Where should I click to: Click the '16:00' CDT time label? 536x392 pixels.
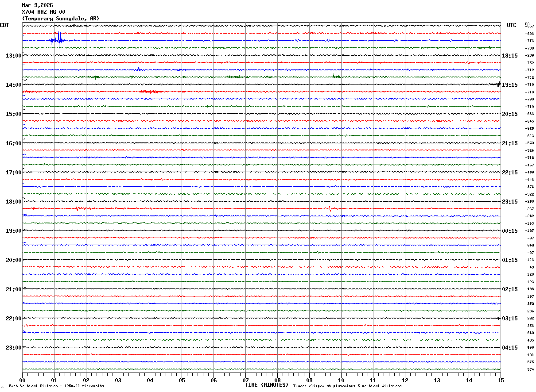13,143
